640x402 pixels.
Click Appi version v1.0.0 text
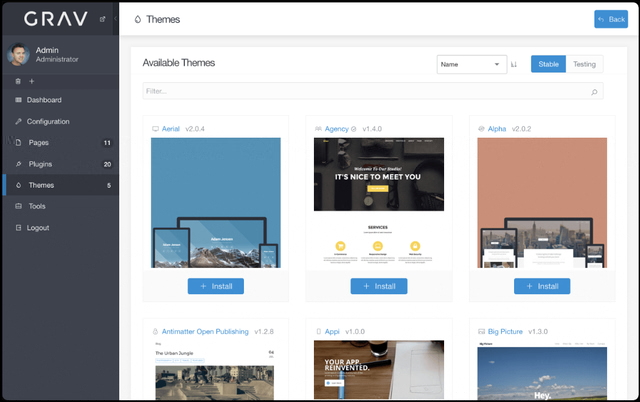pyautogui.click(x=355, y=331)
